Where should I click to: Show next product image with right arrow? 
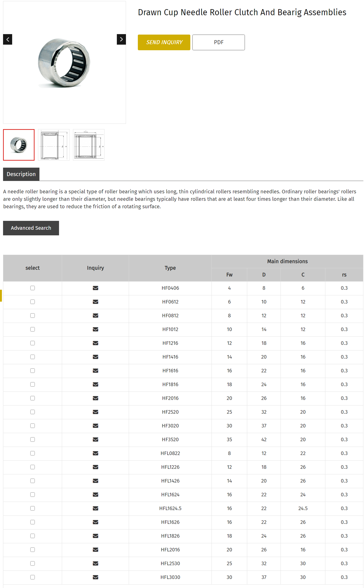[121, 39]
